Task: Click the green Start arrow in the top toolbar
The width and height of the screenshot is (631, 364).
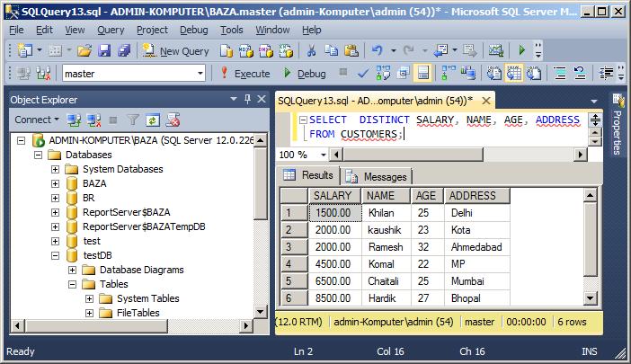Action: [x=521, y=50]
